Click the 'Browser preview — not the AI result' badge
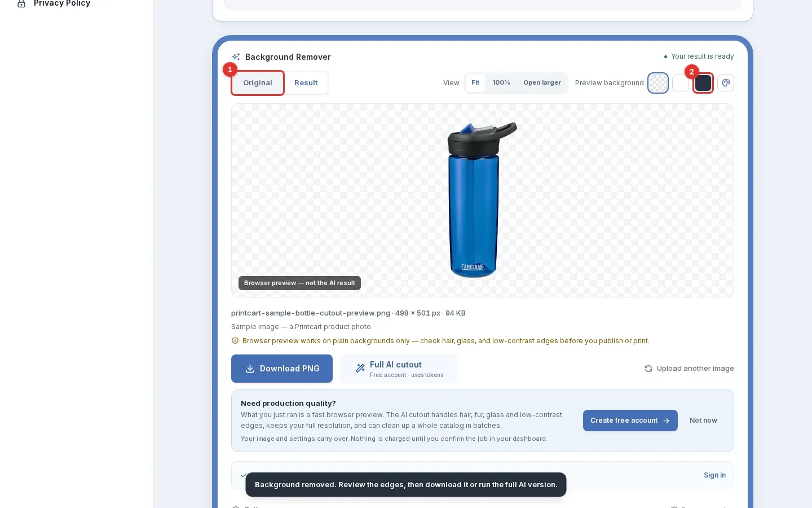812x508 pixels. coord(299,283)
